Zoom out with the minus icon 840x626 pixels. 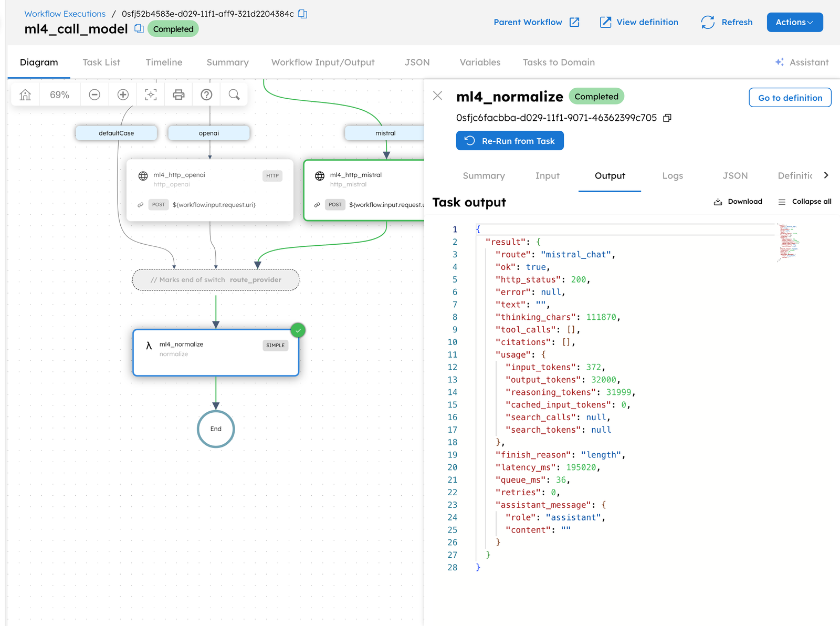[94, 95]
